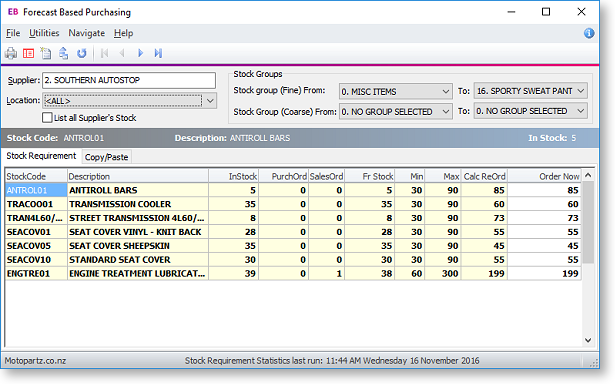Screen dimensions: 615x384
Task: Click the InStock column header
Action: 233,177
